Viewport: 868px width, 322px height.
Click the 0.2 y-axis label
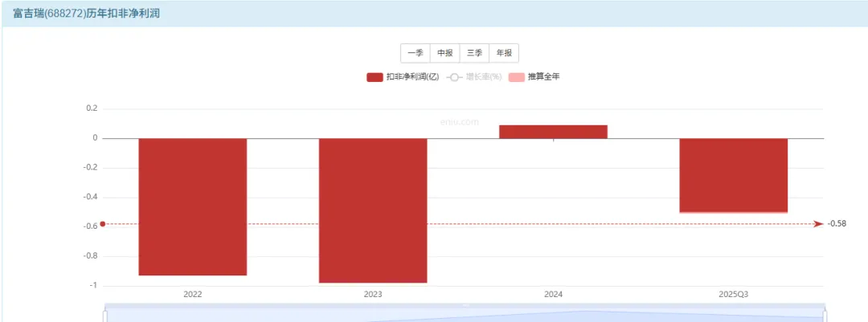coord(92,109)
